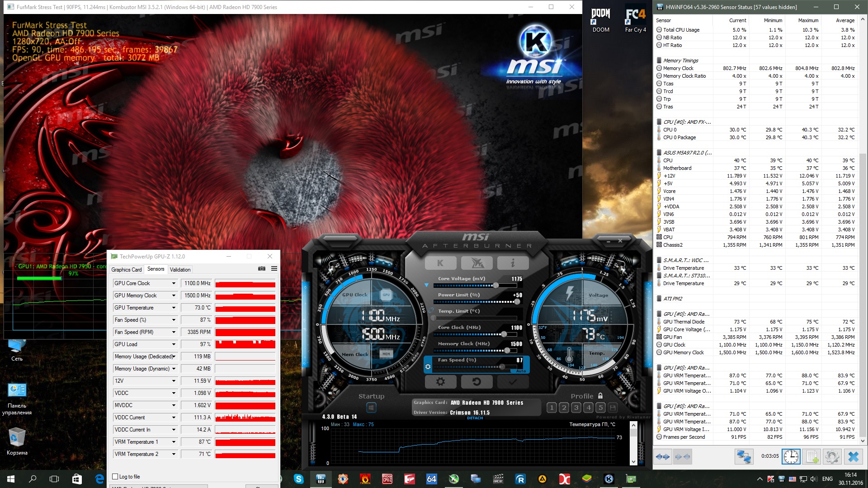Open Afterburner settings gear button
Image resolution: width=868 pixels, height=488 pixels.
point(440,382)
